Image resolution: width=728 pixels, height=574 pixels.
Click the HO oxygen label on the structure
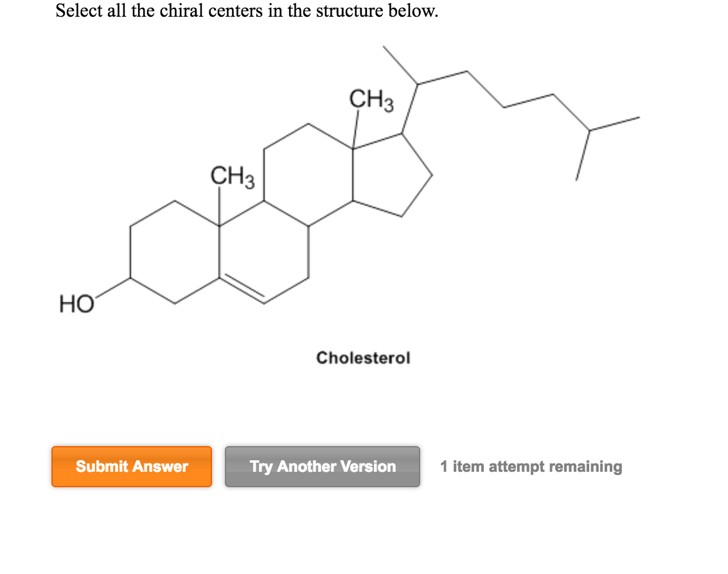click(x=77, y=302)
